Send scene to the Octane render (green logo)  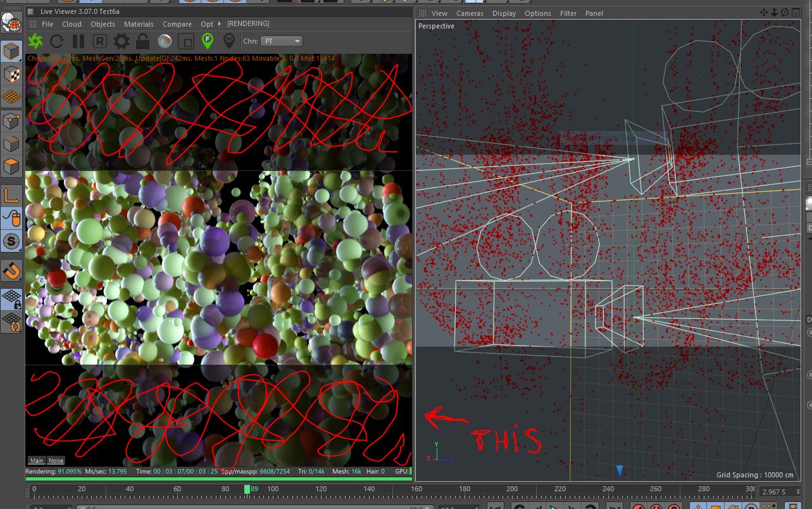[35, 42]
